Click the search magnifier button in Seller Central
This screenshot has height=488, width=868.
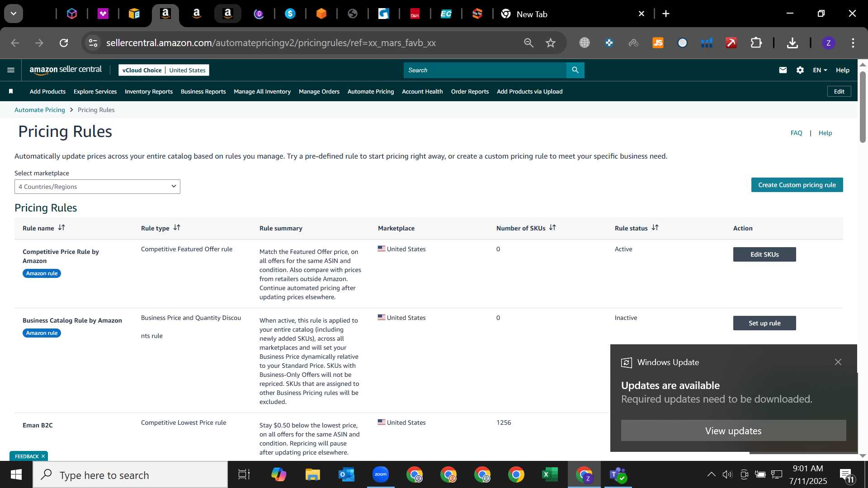(575, 70)
